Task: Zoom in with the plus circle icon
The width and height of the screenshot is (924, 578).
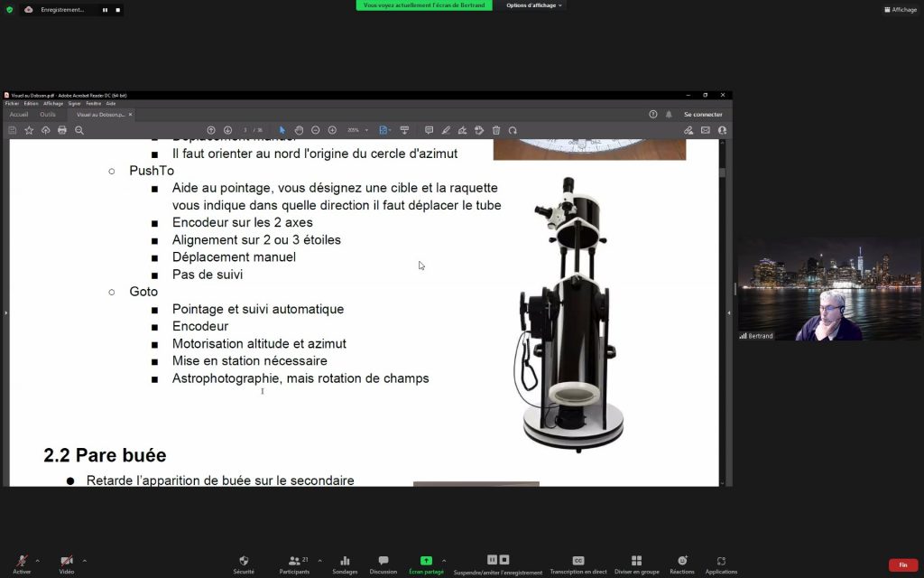Action: point(332,130)
